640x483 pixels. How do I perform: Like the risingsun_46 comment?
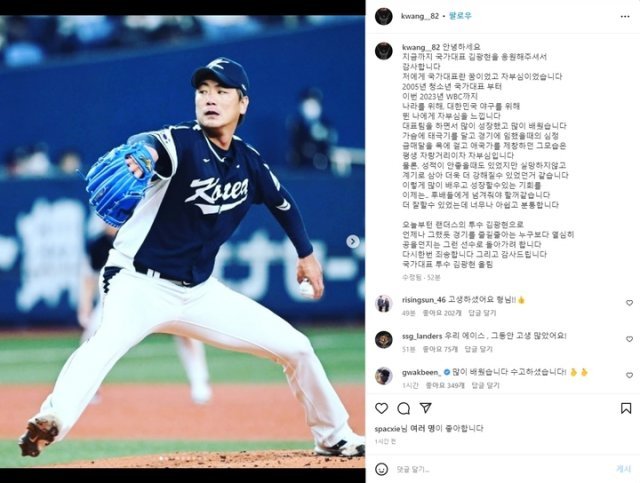coord(629,303)
